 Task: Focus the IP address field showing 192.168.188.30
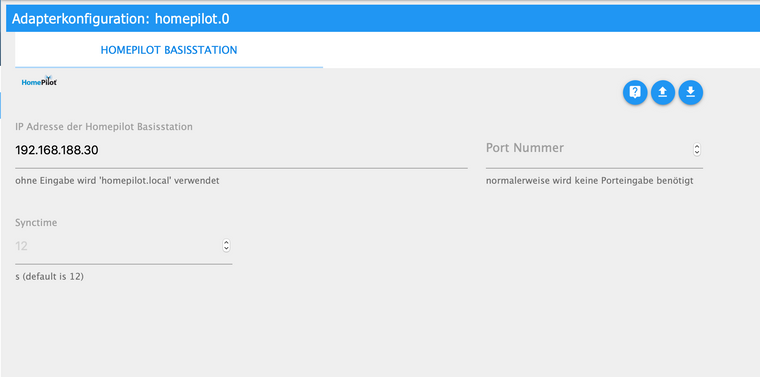[241, 150]
